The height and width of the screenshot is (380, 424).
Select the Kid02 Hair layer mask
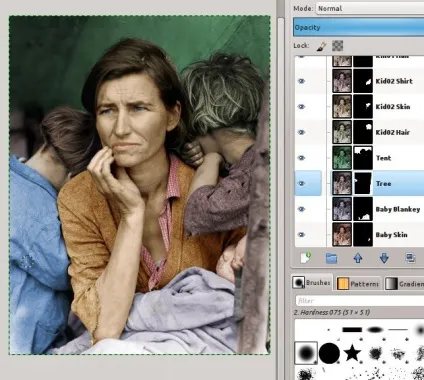pyautogui.click(x=363, y=132)
